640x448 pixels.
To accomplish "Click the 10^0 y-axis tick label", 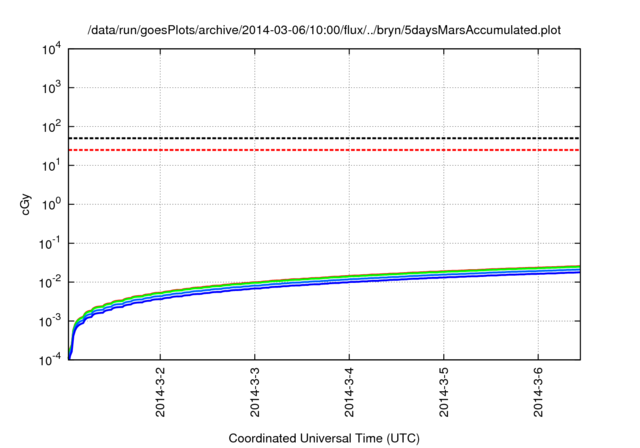I will [51, 204].
